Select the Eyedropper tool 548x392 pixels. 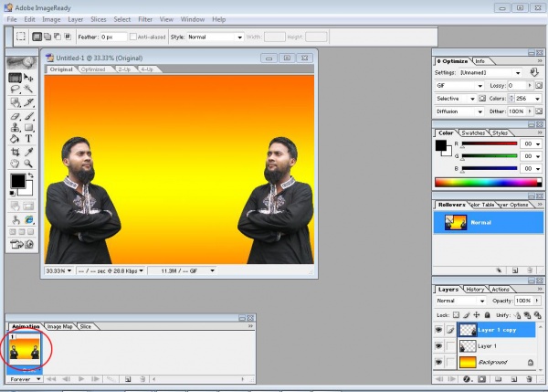coord(28,152)
